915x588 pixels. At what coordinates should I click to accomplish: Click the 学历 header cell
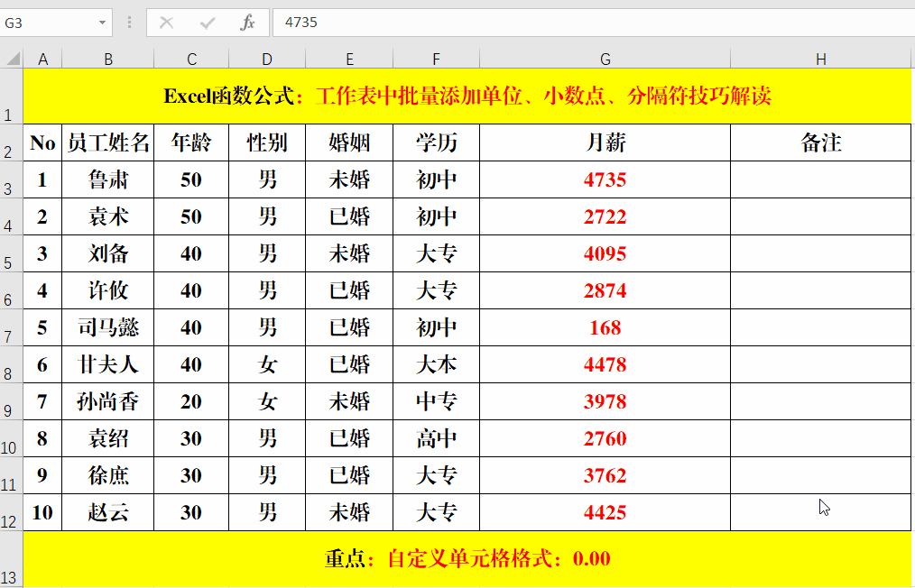436,142
